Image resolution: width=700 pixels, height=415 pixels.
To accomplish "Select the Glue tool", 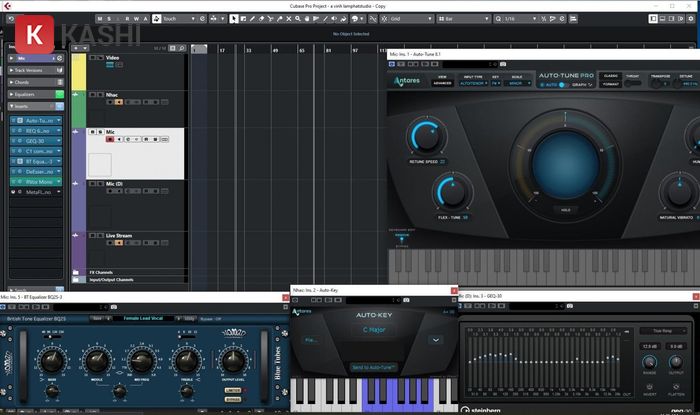I will click(279, 19).
